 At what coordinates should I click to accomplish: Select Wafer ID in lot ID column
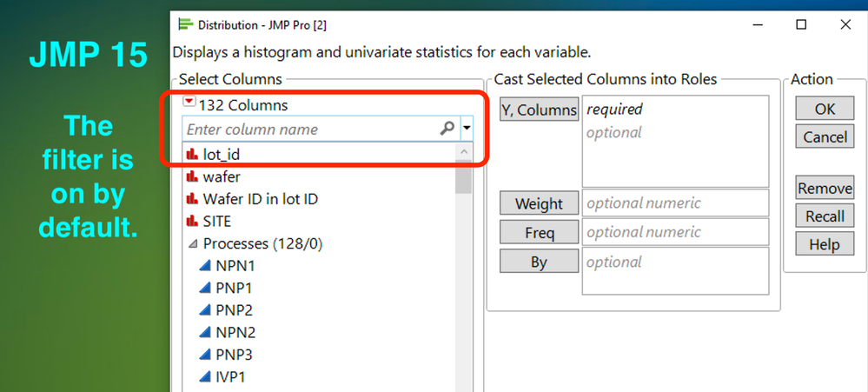tap(260, 199)
